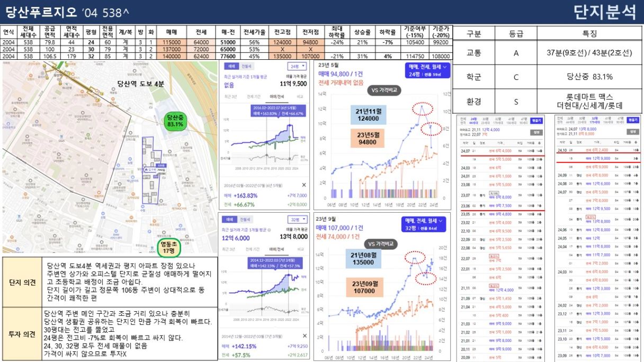Select 매매/전세 tab in 24평 panel
Screen dimensions: 644x362
tap(276, 96)
